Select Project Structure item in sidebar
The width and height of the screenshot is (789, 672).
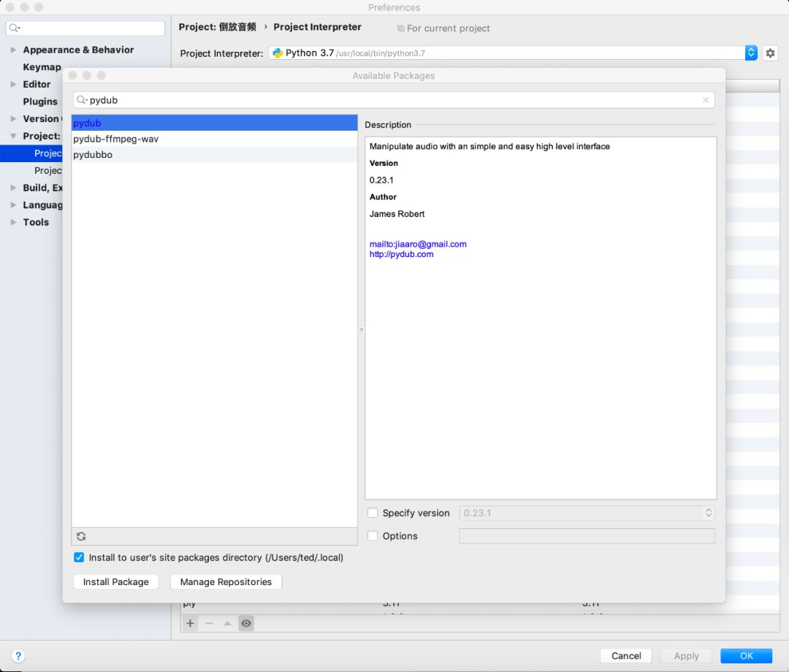[x=47, y=170]
